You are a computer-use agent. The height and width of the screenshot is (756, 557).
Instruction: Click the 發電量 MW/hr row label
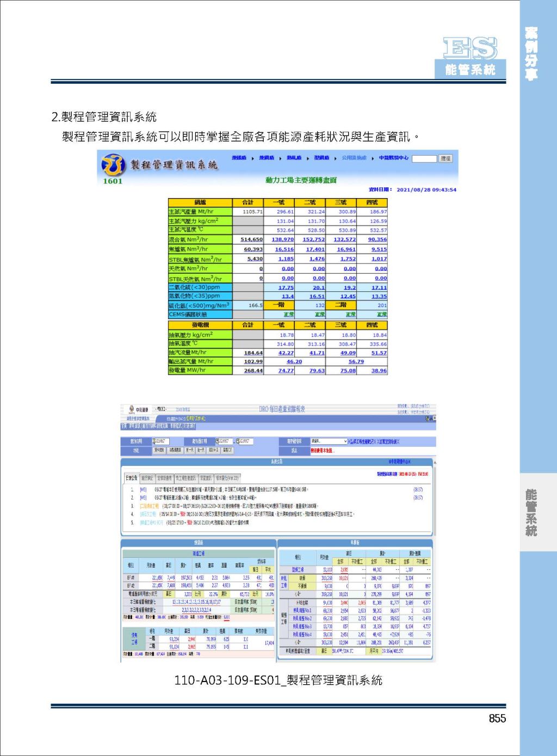point(201,371)
